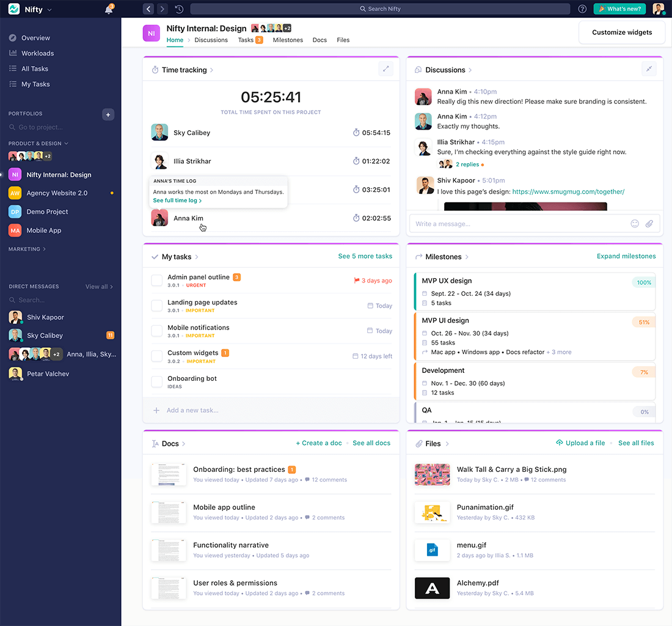
Task: Open the Time tracking chevron
Action: 211,70
